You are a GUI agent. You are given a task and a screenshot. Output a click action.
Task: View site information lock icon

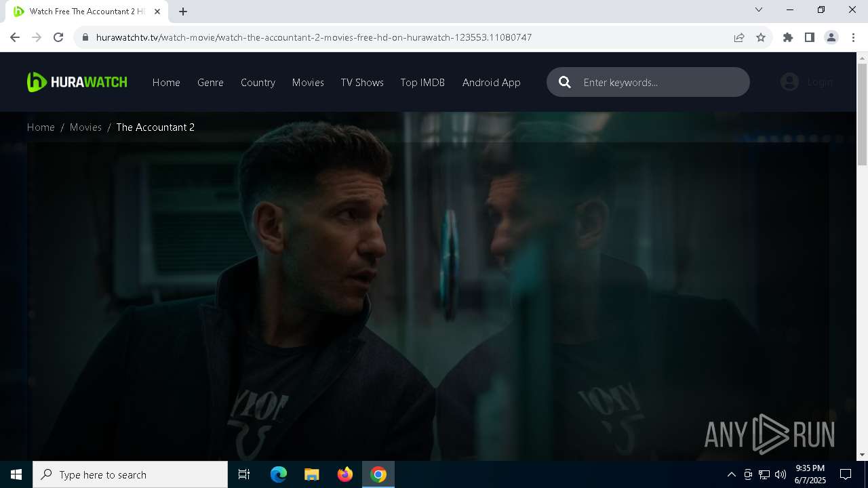(x=85, y=37)
